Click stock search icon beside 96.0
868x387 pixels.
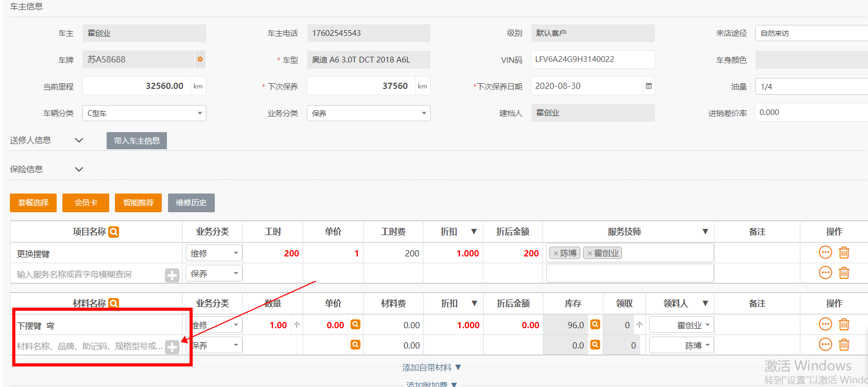click(595, 325)
